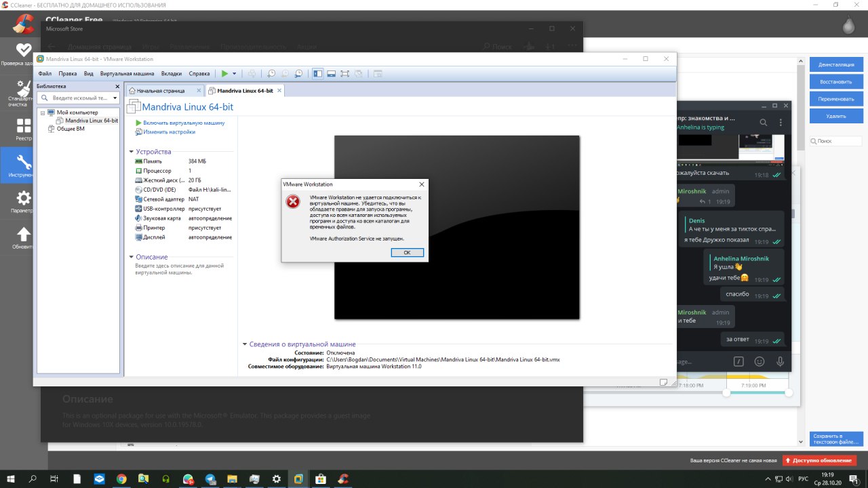The image size is (868, 488).
Task: Click the Звуковая карта device row
Action: [183, 218]
